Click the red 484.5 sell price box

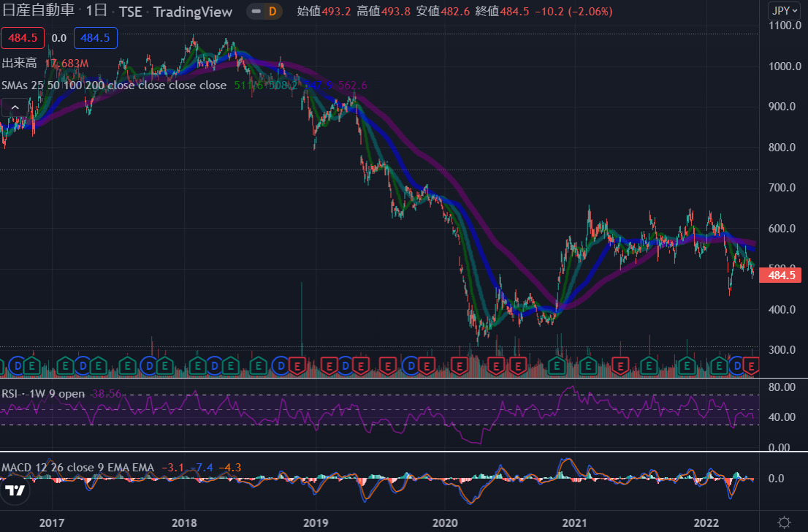coord(23,37)
